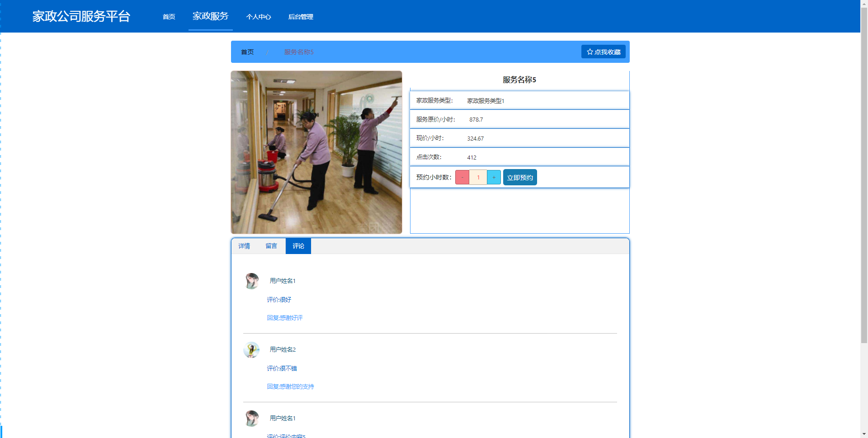This screenshot has height=438, width=868.
Task: Click the current price value 324.67
Action: pyautogui.click(x=476, y=139)
